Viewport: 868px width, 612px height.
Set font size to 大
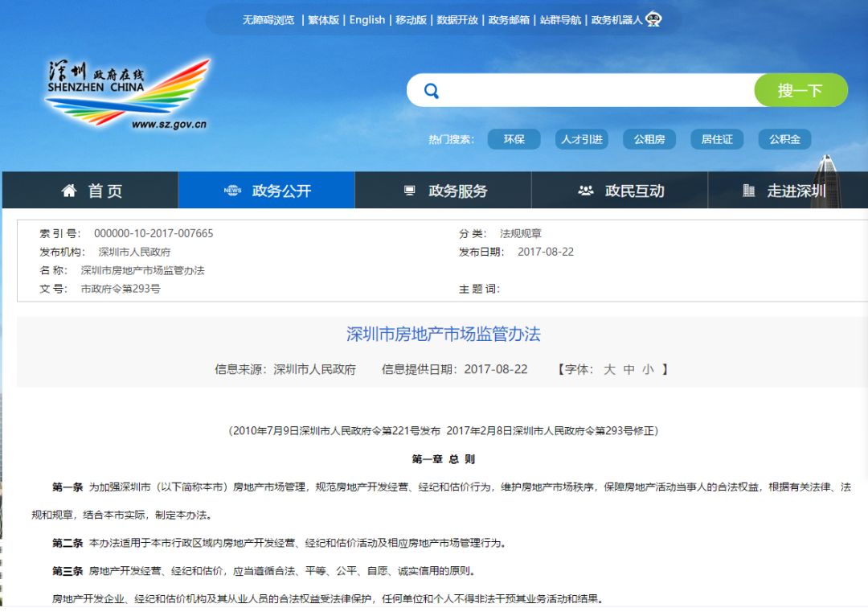[609, 369]
